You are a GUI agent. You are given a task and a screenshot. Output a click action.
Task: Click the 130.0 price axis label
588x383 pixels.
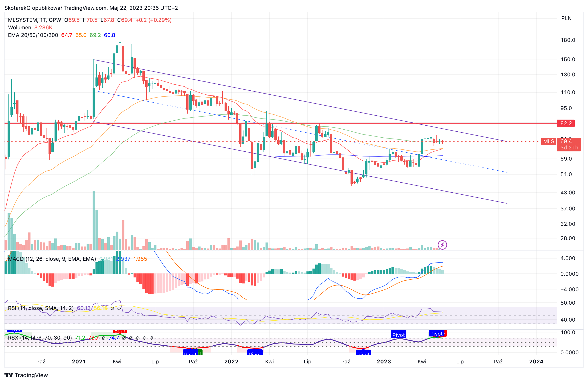pos(568,75)
